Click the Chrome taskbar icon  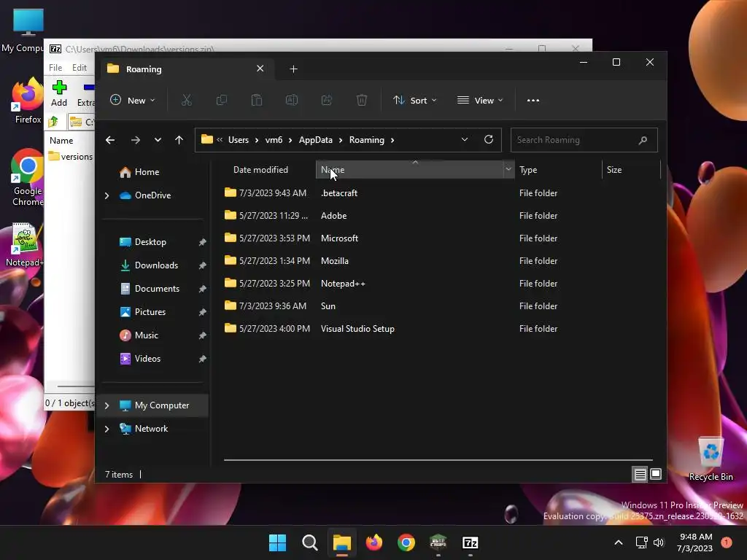tap(406, 542)
